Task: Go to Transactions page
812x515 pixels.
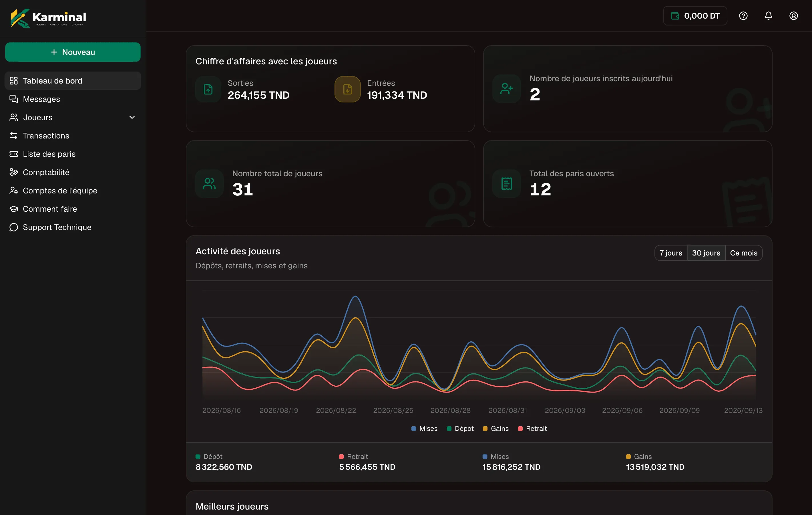Action: click(x=73, y=136)
